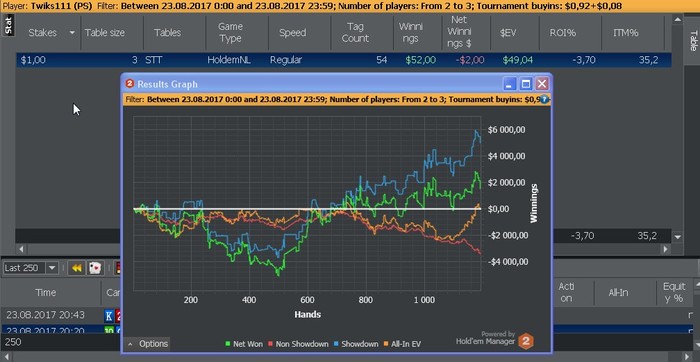This screenshot has width=700, height=362.
Task: Click the scroll left arrow of report table
Action: pyautogui.click(x=21, y=249)
